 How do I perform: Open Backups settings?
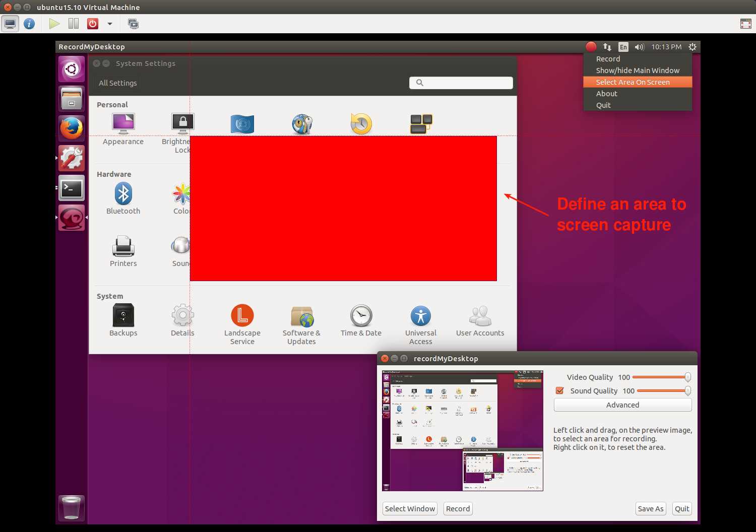point(123,315)
